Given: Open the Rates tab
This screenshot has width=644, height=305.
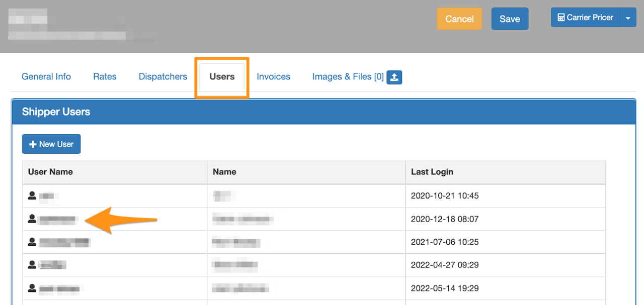Looking at the screenshot, I should 105,77.
